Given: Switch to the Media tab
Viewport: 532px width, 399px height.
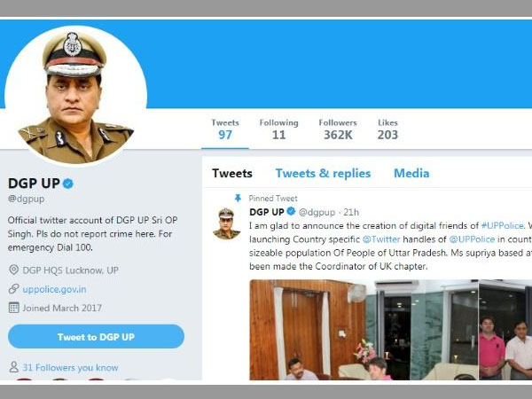Looking at the screenshot, I should [411, 174].
